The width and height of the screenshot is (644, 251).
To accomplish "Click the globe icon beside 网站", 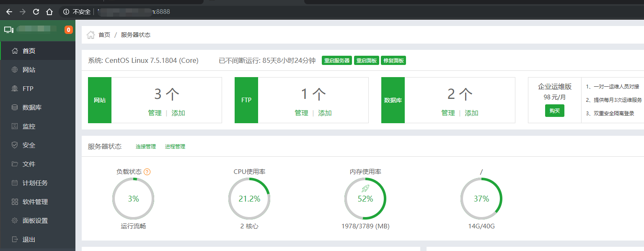I will tap(15, 70).
